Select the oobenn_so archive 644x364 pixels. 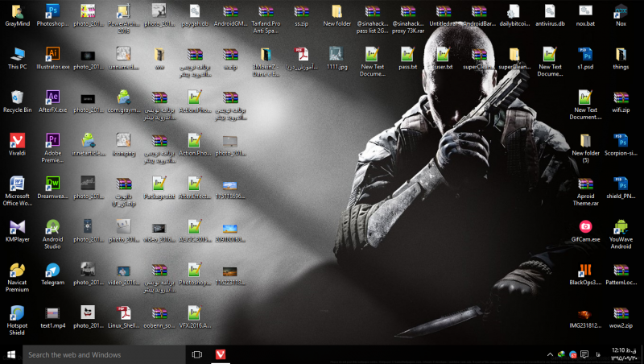click(159, 317)
